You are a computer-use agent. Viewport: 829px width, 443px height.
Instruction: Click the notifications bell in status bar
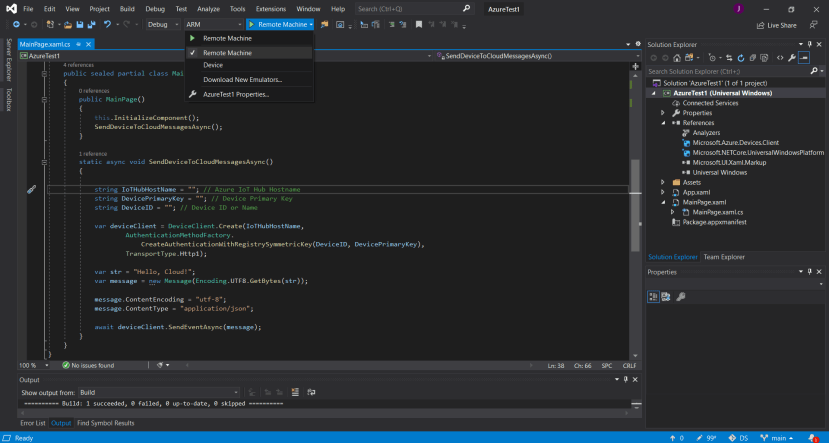pyautogui.click(x=813, y=438)
